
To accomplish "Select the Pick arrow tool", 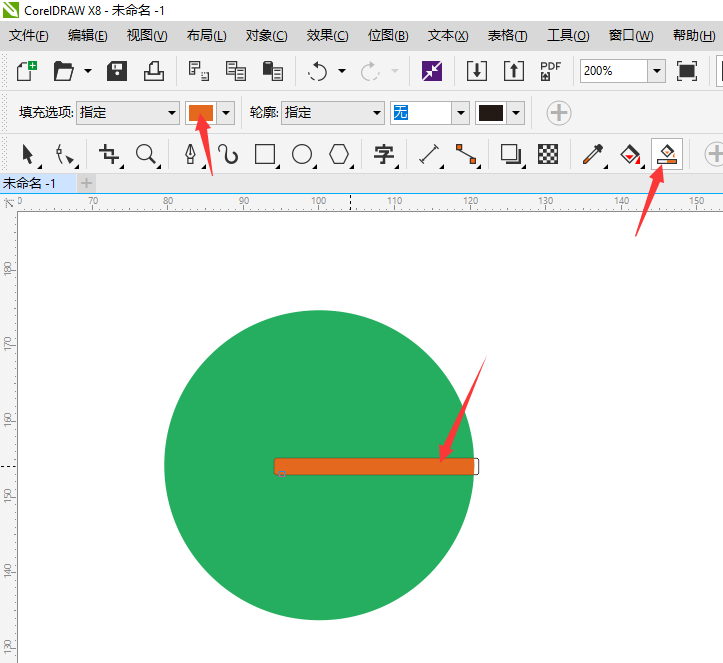I will pos(28,154).
